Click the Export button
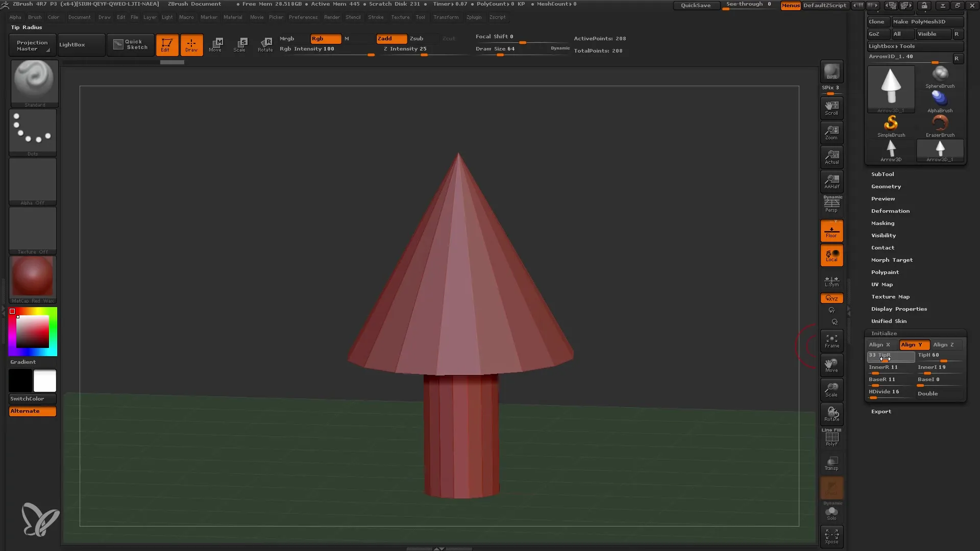This screenshot has width=980, height=551. tap(881, 411)
